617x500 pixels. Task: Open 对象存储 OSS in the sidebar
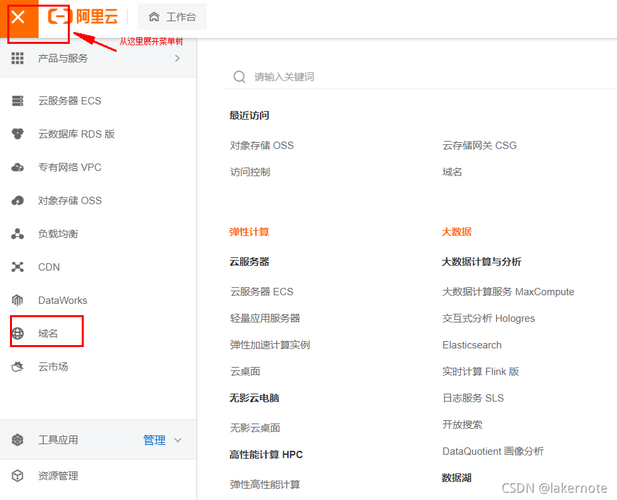pos(70,201)
